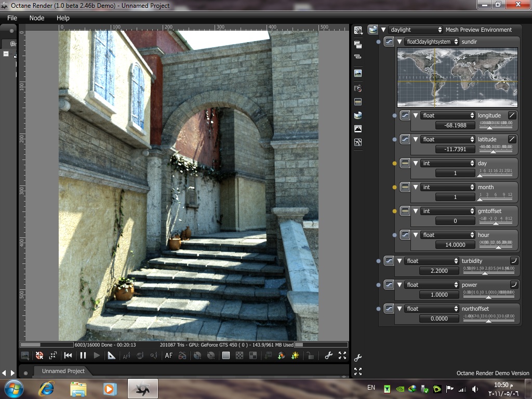This screenshot has height=399, width=532.
Task: Open the daylight environment type dropdown
Action: tap(416, 30)
